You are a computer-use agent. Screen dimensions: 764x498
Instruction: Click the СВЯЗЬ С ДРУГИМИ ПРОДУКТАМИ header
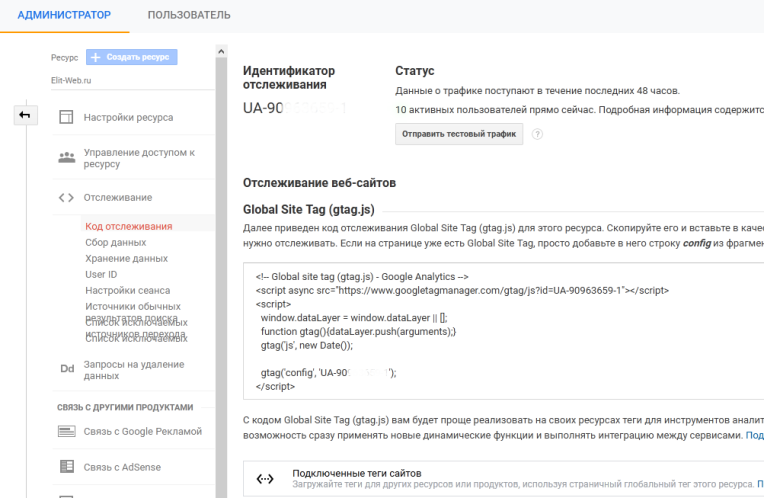(x=125, y=407)
